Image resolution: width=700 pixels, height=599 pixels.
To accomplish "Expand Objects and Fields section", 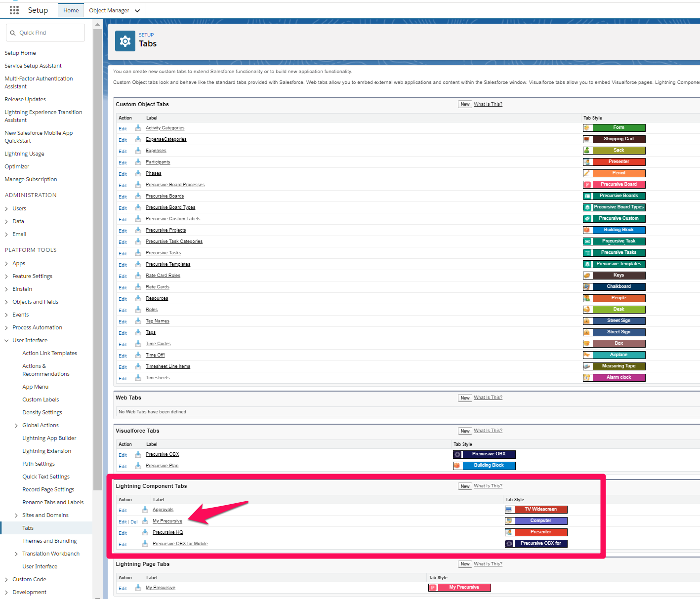I will click(x=6, y=302).
